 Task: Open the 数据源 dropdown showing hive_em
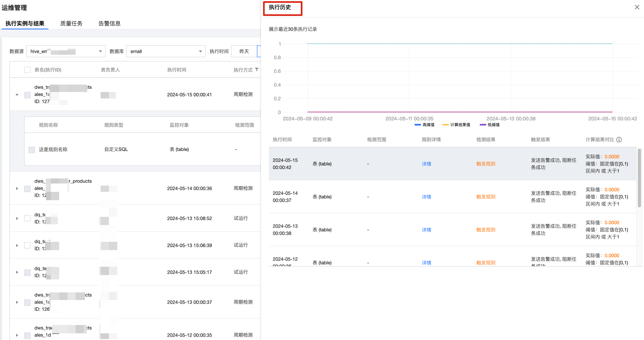click(x=65, y=52)
